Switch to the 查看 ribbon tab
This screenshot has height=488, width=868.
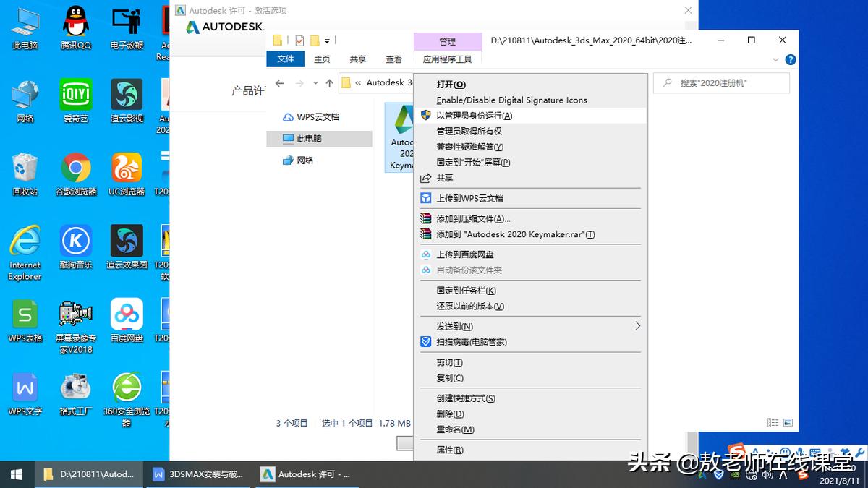(x=393, y=59)
